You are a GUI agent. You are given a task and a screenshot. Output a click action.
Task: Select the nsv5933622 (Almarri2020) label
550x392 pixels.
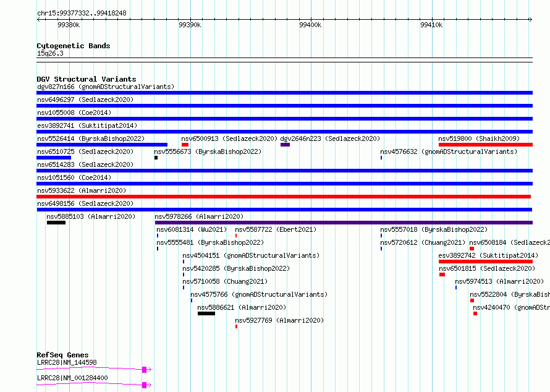82,190
